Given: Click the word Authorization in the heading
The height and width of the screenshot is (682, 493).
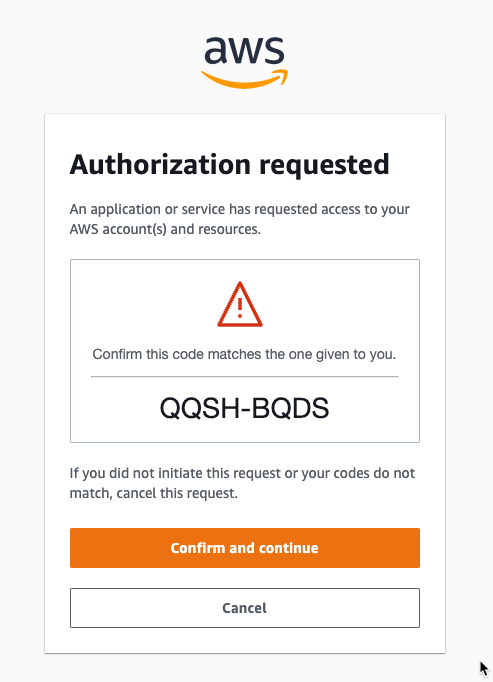Looking at the screenshot, I should 160,164.
